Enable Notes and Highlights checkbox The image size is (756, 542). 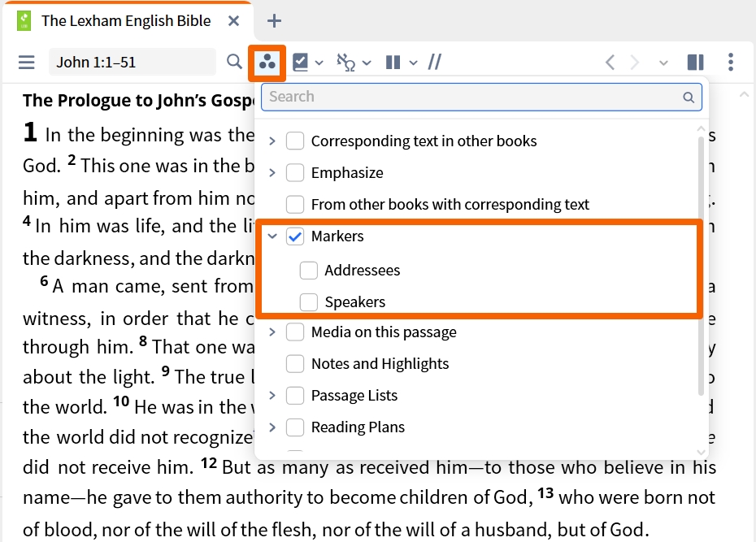tap(295, 364)
